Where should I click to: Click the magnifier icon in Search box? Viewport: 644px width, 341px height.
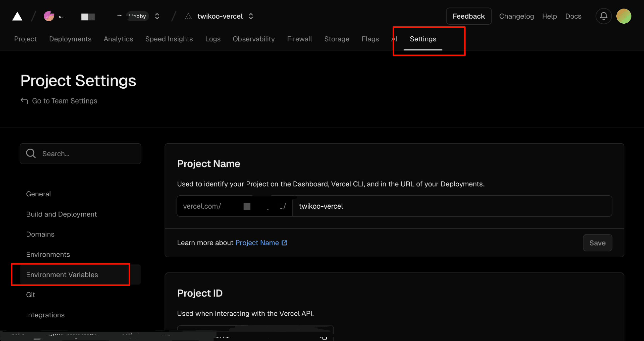(x=31, y=153)
